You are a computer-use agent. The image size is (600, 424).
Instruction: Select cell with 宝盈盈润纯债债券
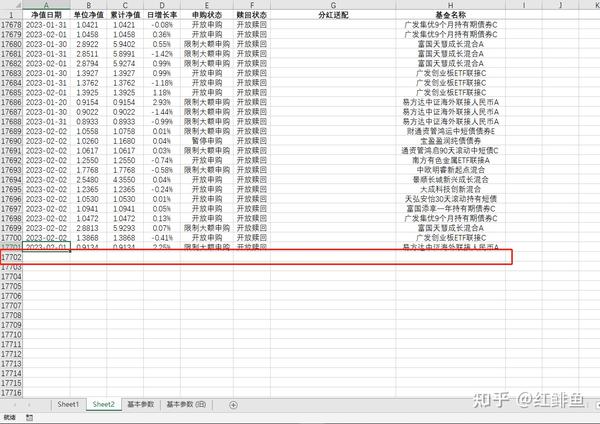[450, 141]
